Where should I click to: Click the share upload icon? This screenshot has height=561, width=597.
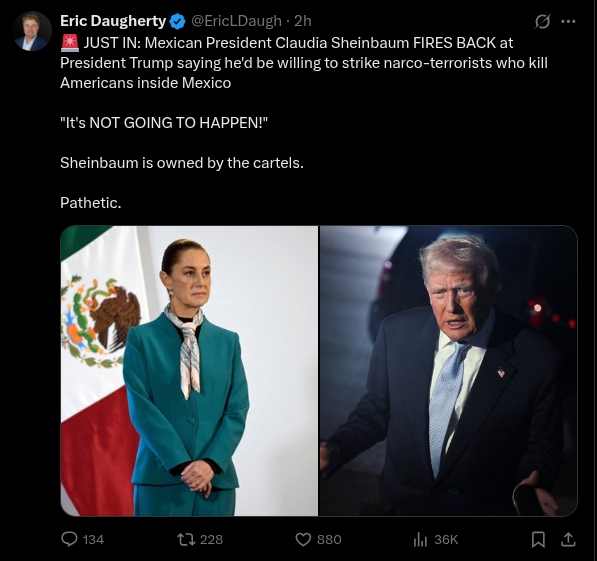pos(568,539)
